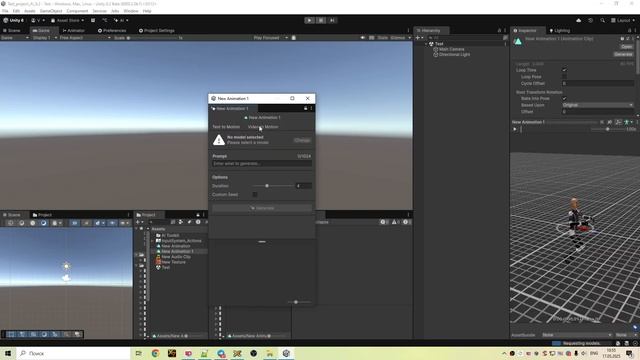Toggle the Inspector panel lock icon
The height and width of the screenshot is (360, 640).
[x=629, y=31]
